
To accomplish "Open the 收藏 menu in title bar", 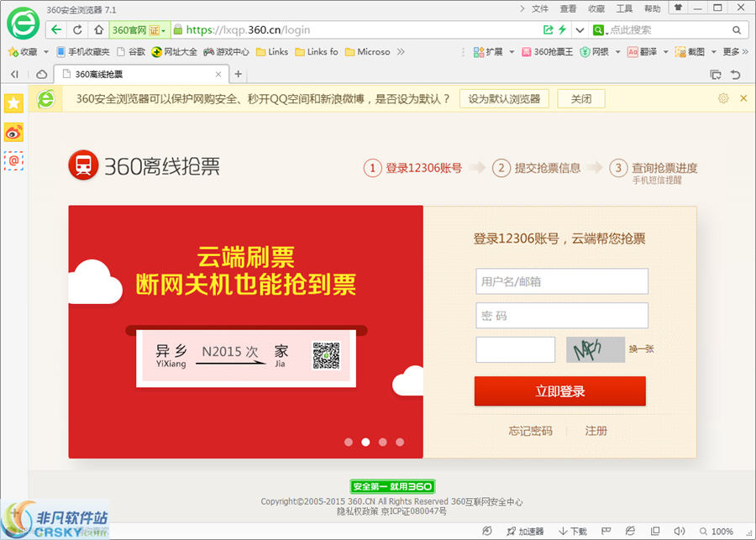I will coord(596,8).
